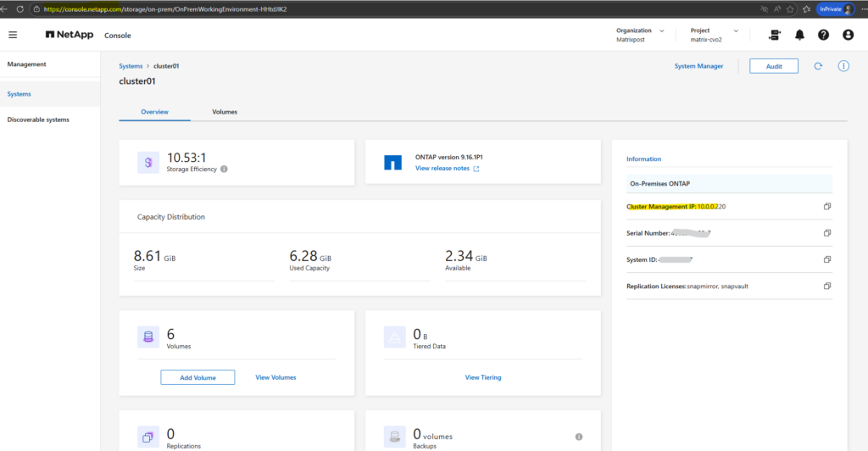Click the information circle icon beside Audit
The height and width of the screenshot is (451, 868).
click(x=843, y=66)
